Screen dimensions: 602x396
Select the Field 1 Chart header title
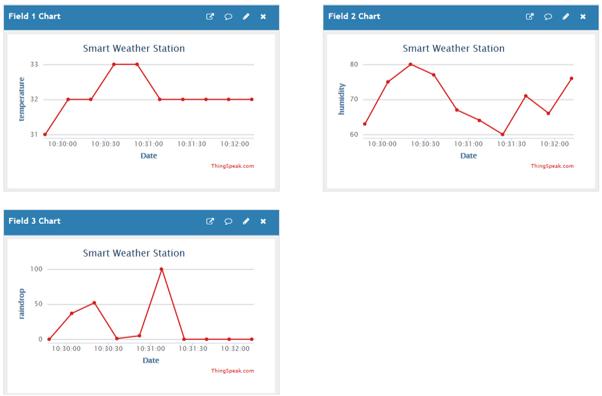[35, 16]
